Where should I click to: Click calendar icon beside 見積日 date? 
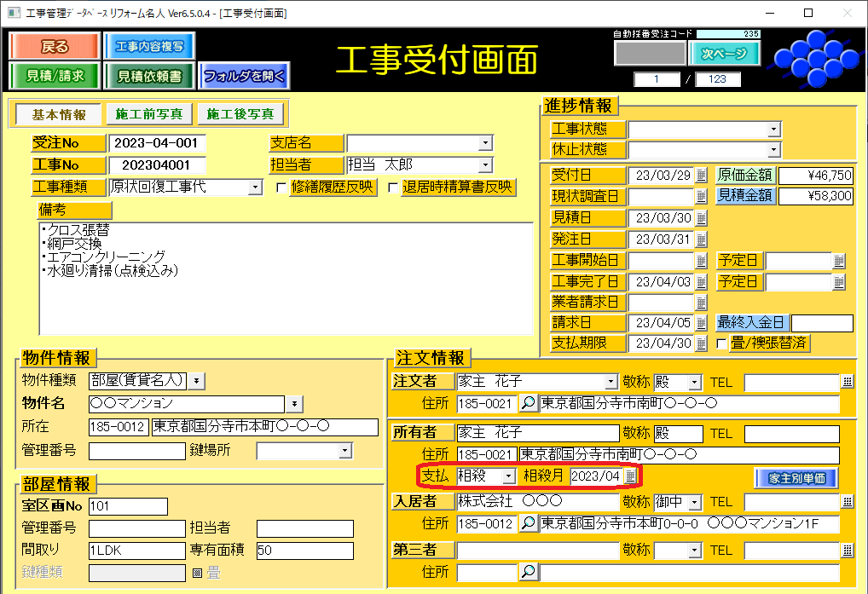point(701,218)
